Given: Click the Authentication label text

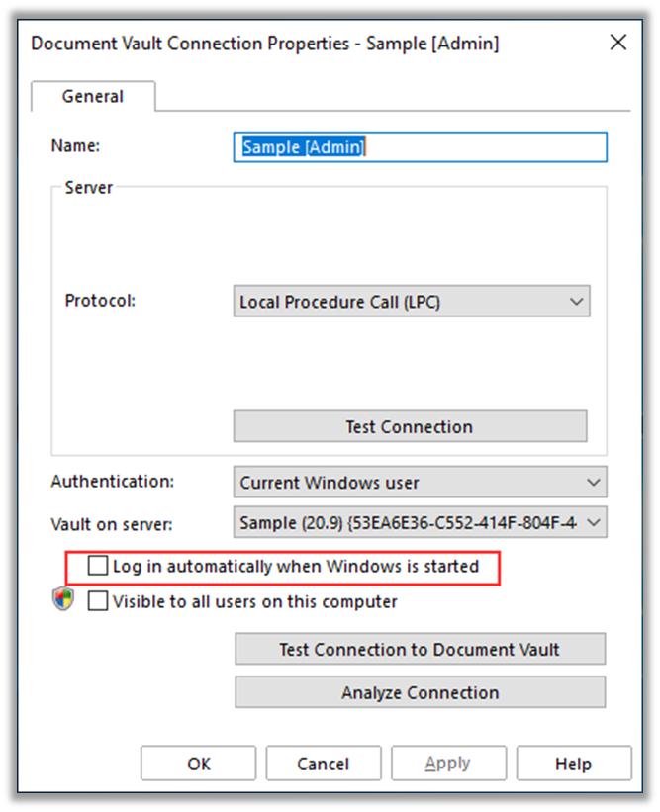Looking at the screenshot, I should [x=113, y=482].
